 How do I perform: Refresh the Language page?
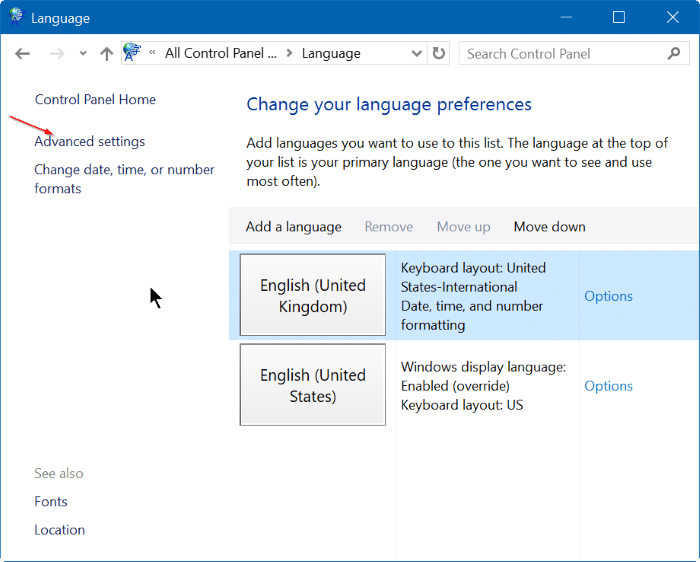[x=438, y=54]
